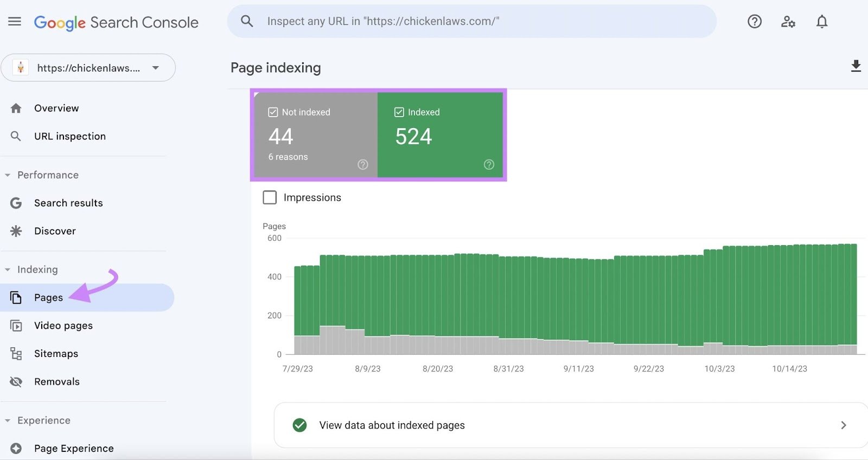The height and width of the screenshot is (460, 868).
Task: Open the property selector dropdown
Action: tap(88, 68)
